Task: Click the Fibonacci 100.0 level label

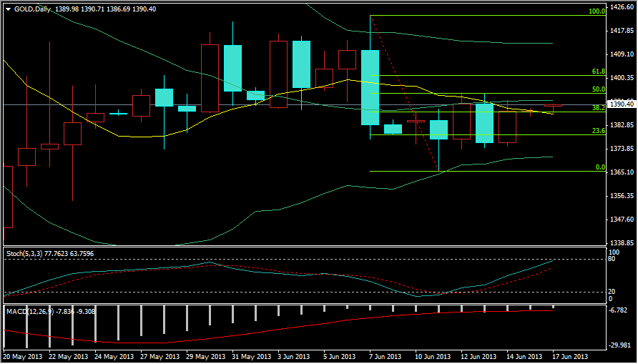Action: click(x=597, y=11)
